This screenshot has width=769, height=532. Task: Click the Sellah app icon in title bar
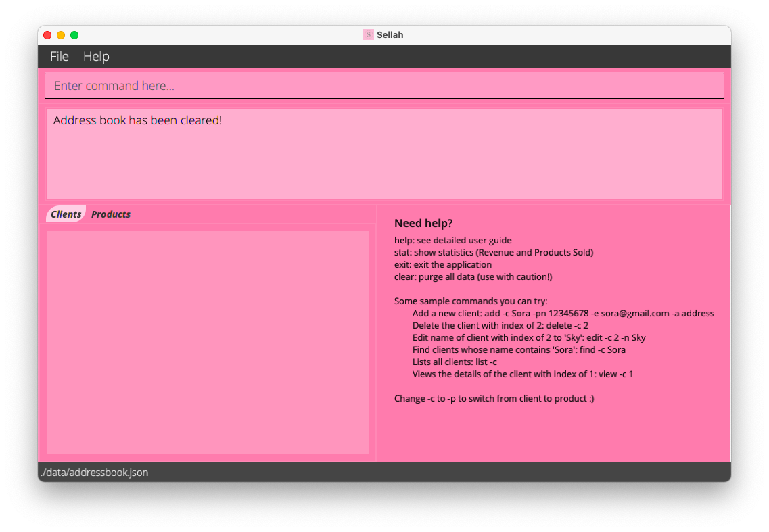click(x=368, y=34)
